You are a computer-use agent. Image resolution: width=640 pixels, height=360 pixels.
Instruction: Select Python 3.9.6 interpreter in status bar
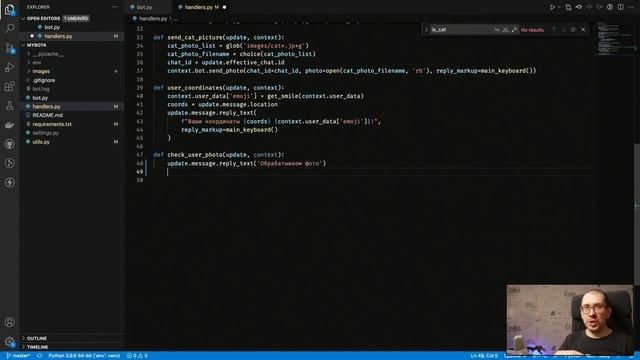tap(84, 356)
